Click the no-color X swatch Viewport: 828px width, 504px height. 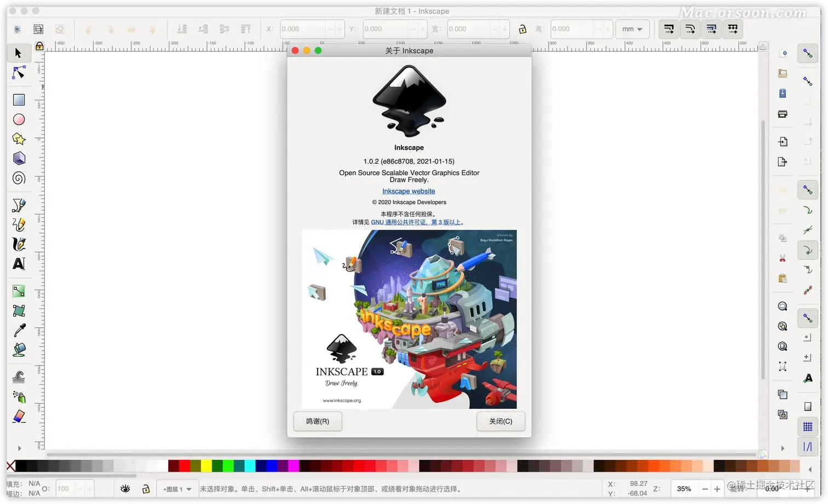(x=10, y=466)
